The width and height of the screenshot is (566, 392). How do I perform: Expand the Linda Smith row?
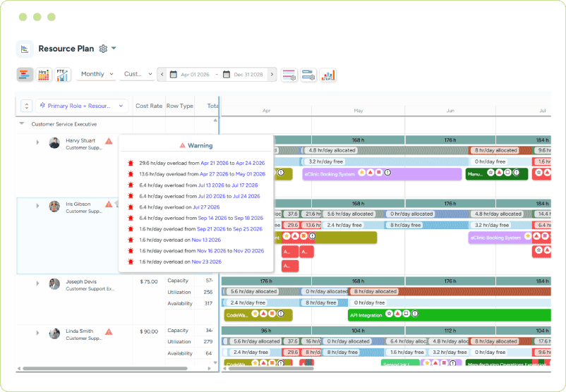[x=37, y=333]
